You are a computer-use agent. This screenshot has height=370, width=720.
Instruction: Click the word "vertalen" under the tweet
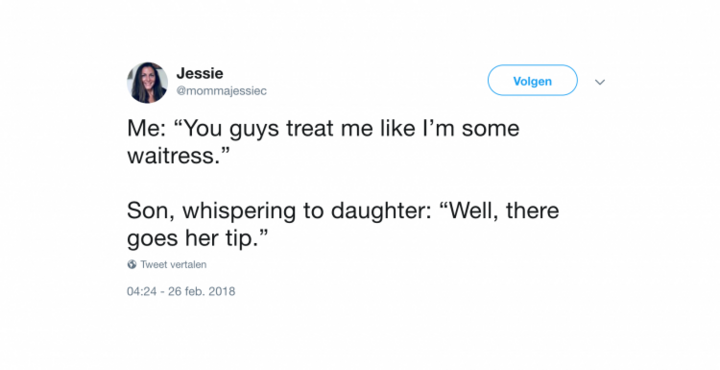tap(188, 264)
